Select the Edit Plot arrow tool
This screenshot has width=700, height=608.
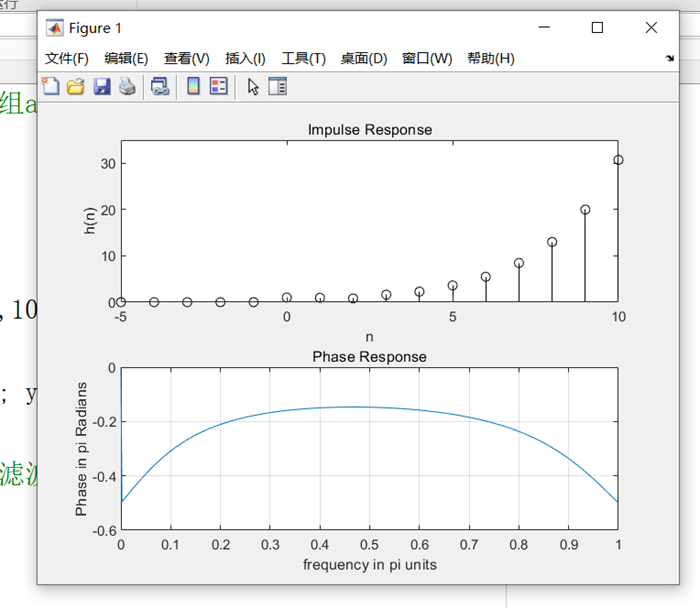tap(253, 87)
